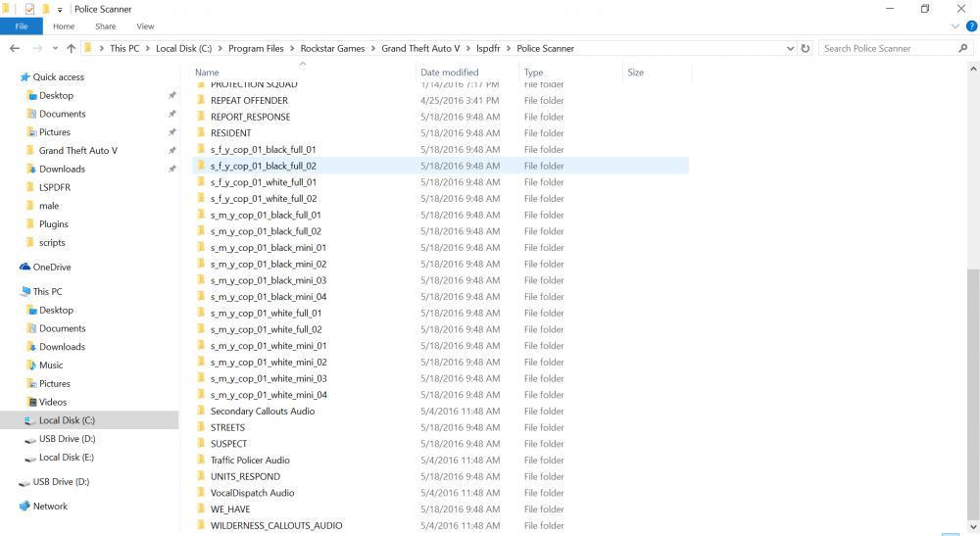This screenshot has height=536, width=980.
Task: Open the recent locations dropdown
Action: coord(55,48)
